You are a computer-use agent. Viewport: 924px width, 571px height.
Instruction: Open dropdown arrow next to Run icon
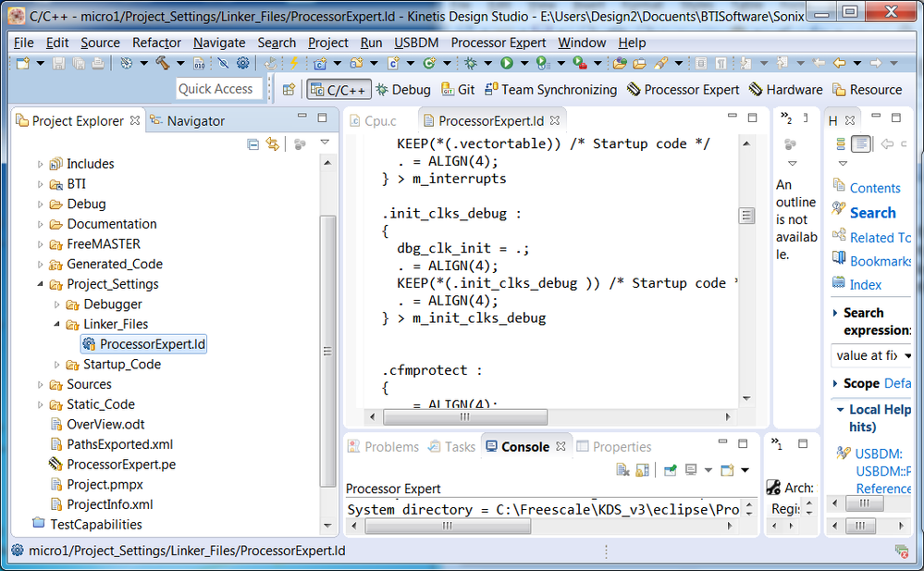pyautogui.click(x=524, y=63)
